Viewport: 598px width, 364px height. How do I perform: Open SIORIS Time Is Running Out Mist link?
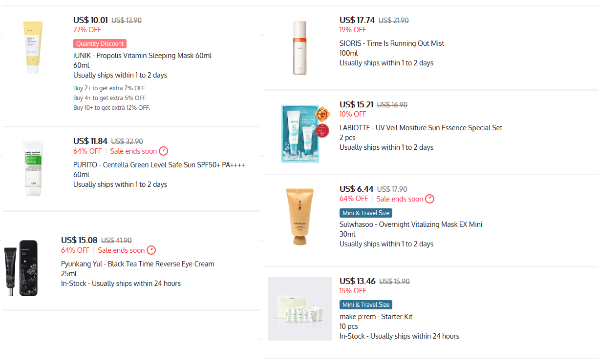[x=392, y=43]
